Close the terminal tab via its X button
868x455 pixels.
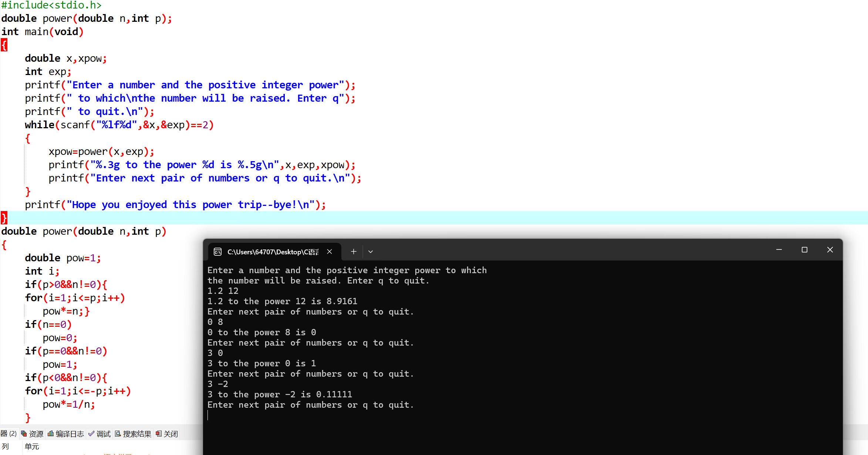330,252
